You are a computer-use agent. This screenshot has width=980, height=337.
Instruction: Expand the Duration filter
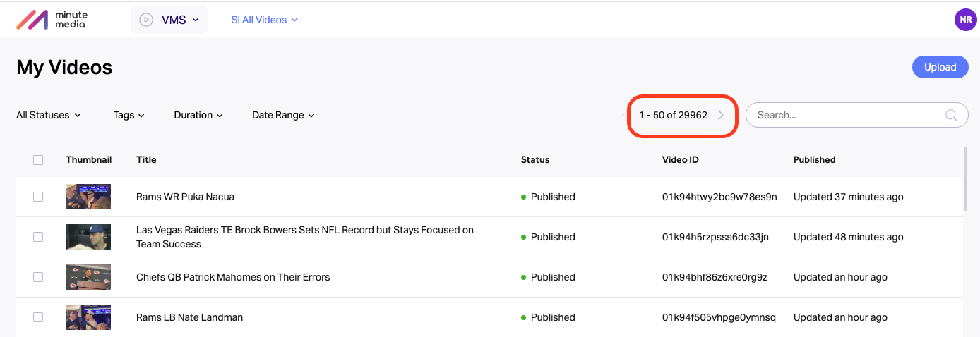pos(198,115)
